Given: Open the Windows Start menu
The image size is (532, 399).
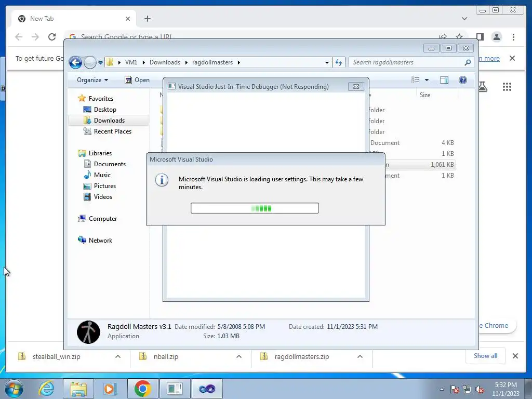Looking at the screenshot, I should [14, 389].
